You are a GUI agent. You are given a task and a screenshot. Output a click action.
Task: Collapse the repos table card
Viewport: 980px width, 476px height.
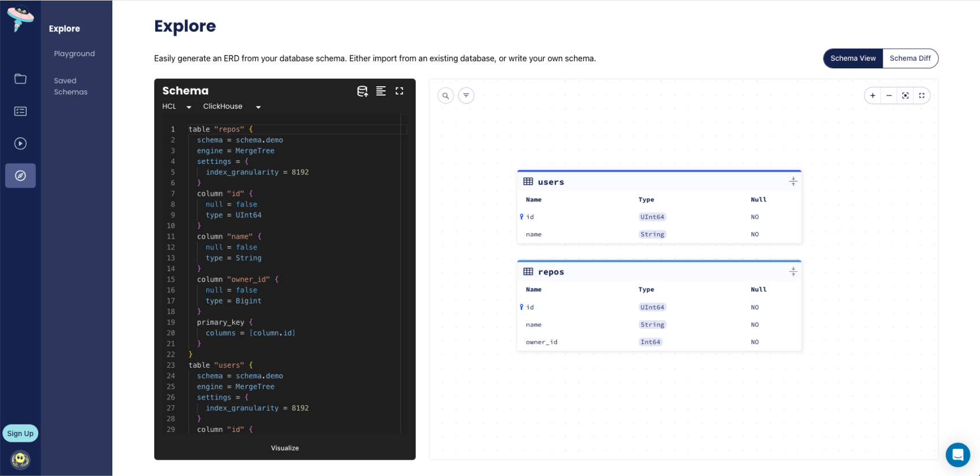click(793, 272)
